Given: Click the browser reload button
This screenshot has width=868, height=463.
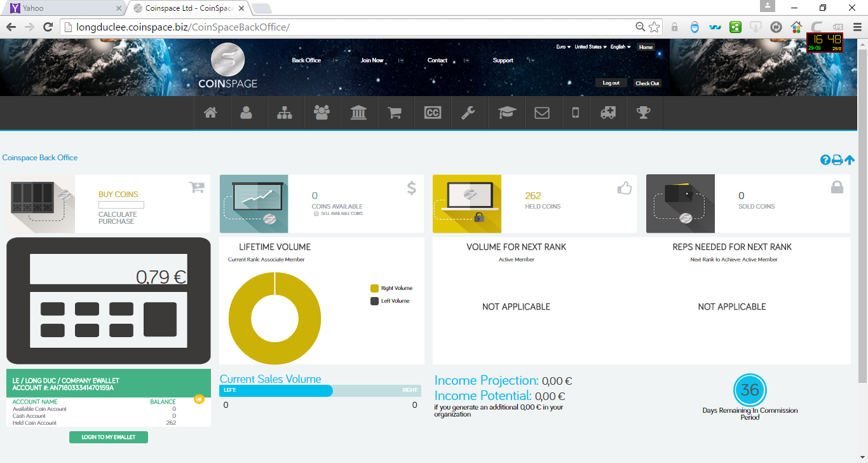Looking at the screenshot, I should pyautogui.click(x=48, y=27).
